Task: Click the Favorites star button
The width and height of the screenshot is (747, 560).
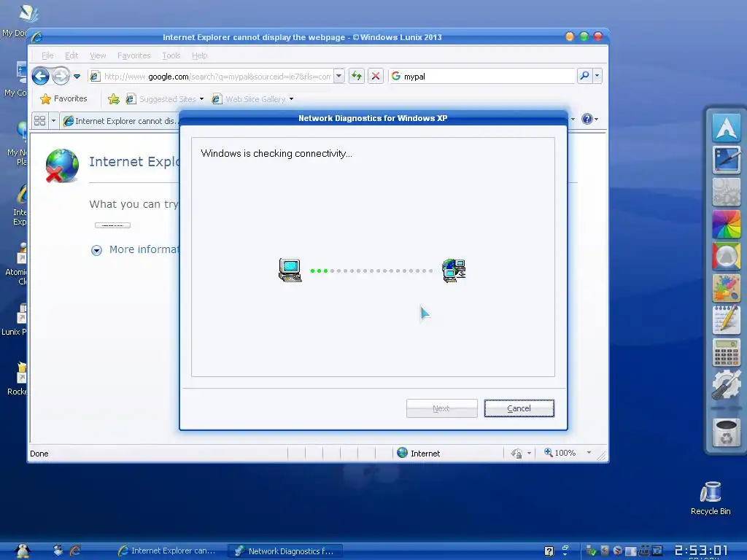Action: click(63, 98)
